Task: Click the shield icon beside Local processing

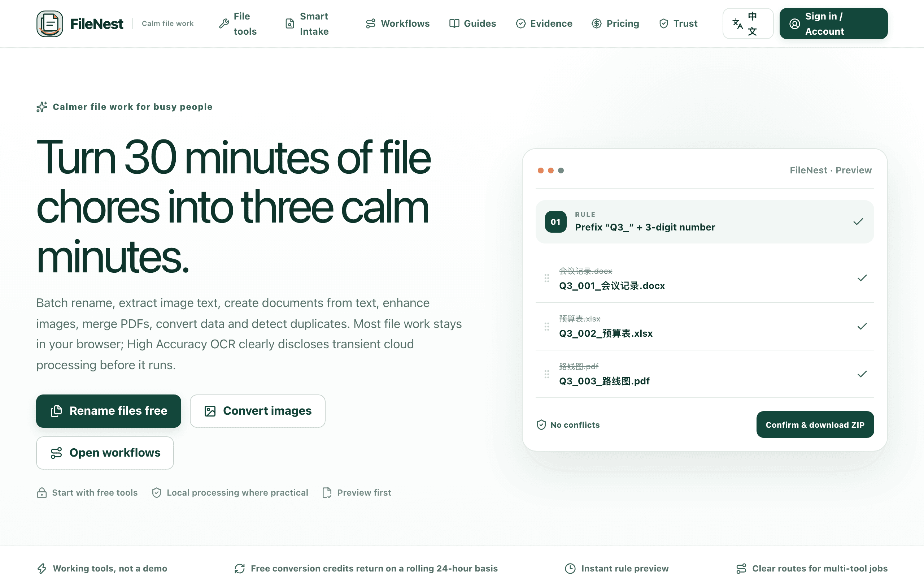Action: (157, 493)
